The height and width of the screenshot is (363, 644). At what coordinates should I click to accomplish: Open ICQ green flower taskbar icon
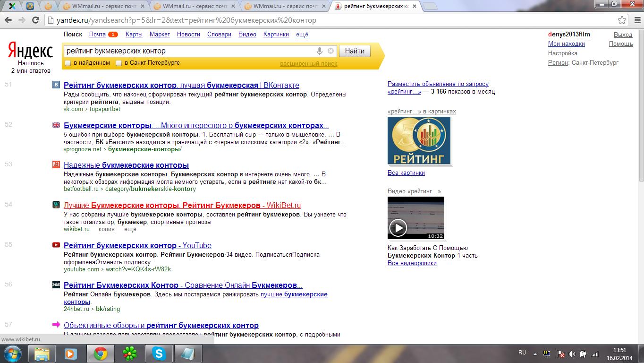coord(129,354)
